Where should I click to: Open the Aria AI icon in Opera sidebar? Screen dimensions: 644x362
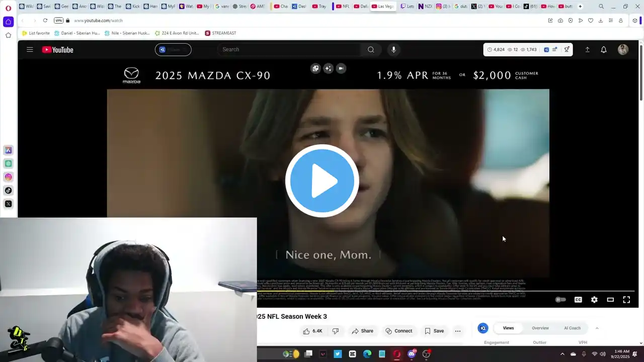(8, 150)
